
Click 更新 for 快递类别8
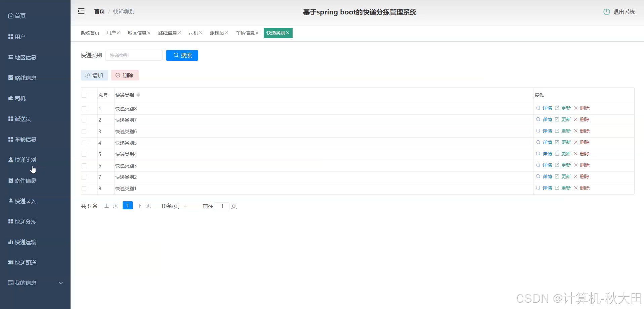[563, 108]
